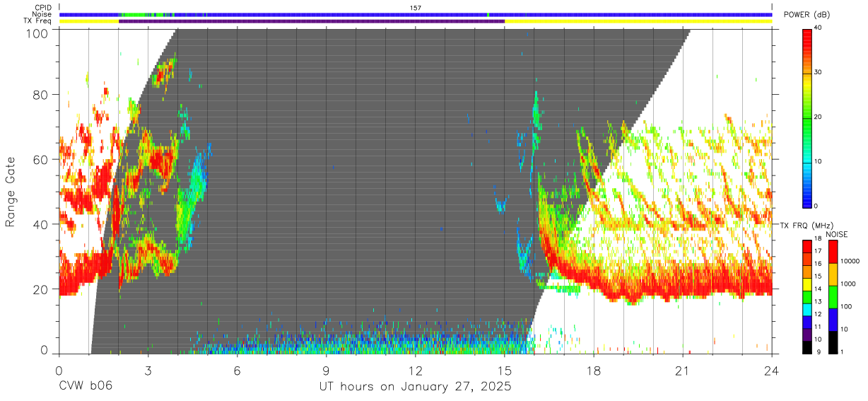Click the 15 tick on the UT hours axis

pyautogui.click(x=505, y=370)
